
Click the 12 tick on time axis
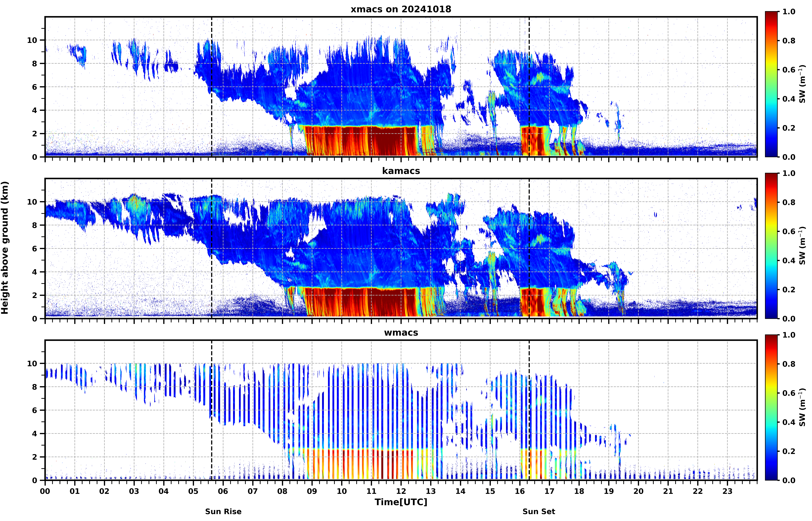click(x=401, y=491)
